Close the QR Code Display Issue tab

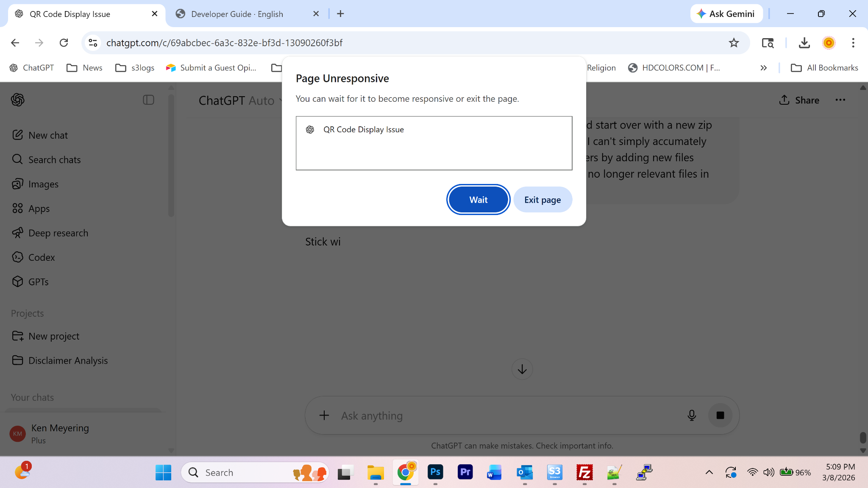155,14
